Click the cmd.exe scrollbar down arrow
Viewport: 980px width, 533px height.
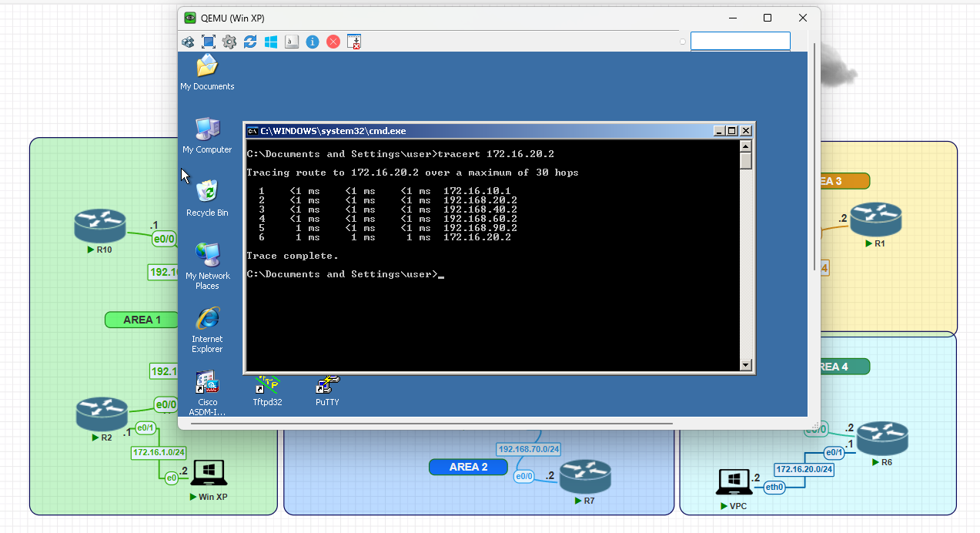(x=745, y=365)
